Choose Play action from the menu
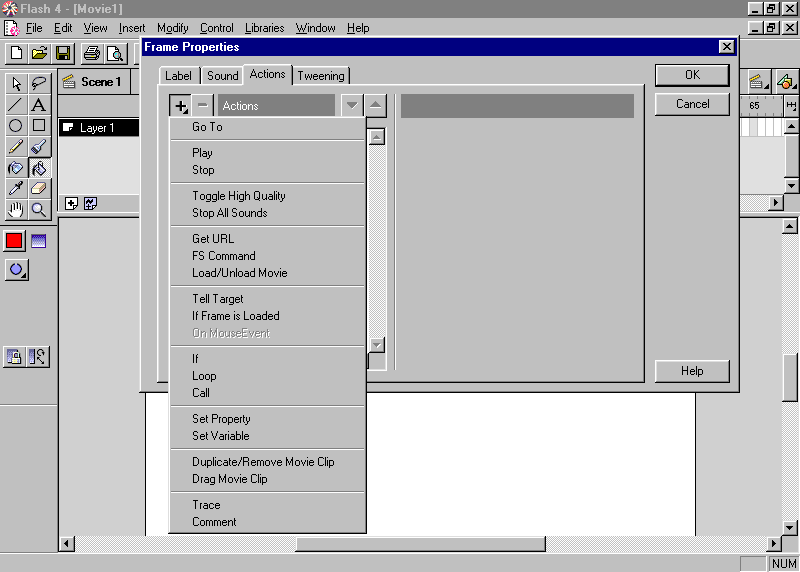Image resolution: width=800 pixels, height=572 pixels. coord(267,153)
